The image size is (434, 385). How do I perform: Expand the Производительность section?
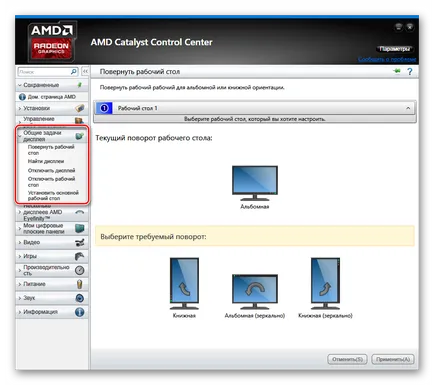click(x=20, y=270)
